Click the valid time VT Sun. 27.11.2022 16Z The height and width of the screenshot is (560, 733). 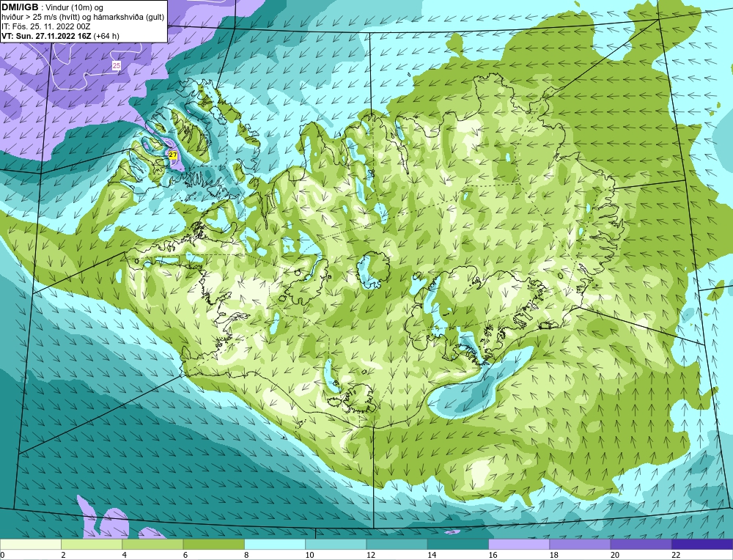(x=46, y=36)
